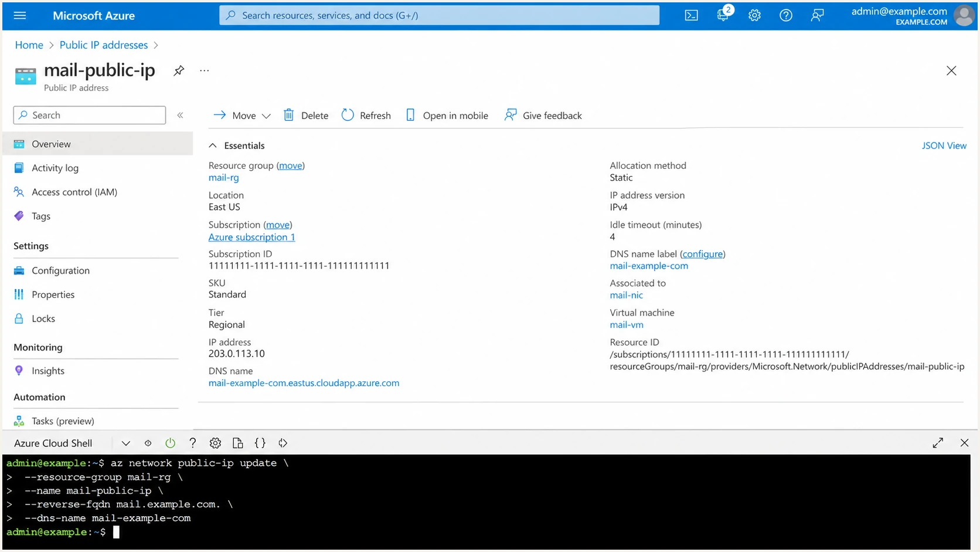The width and height of the screenshot is (980, 552).
Task: Click the mail-public-ip resource icon
Action: [25, 76]
